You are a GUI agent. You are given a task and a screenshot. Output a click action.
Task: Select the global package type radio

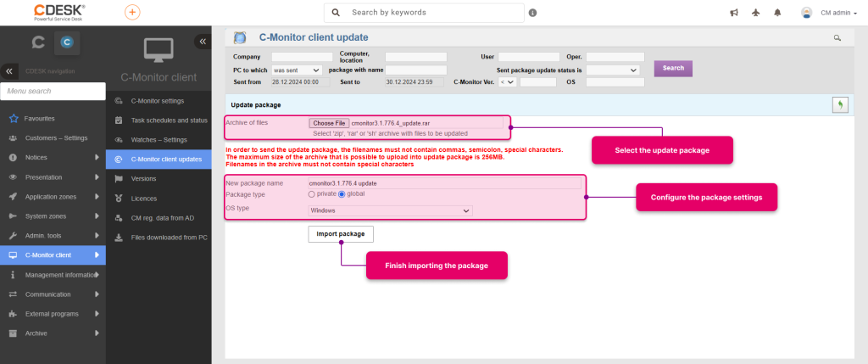[342, 194]
